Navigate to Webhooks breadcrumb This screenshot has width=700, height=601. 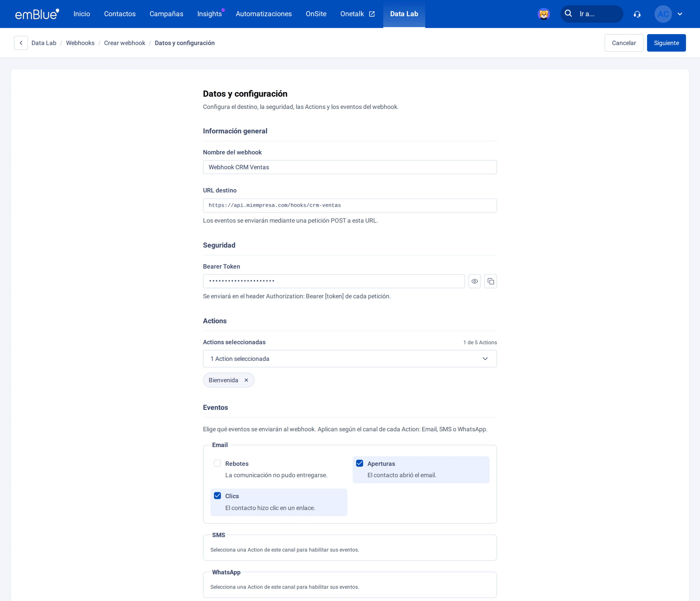click(x=80, y=43)
